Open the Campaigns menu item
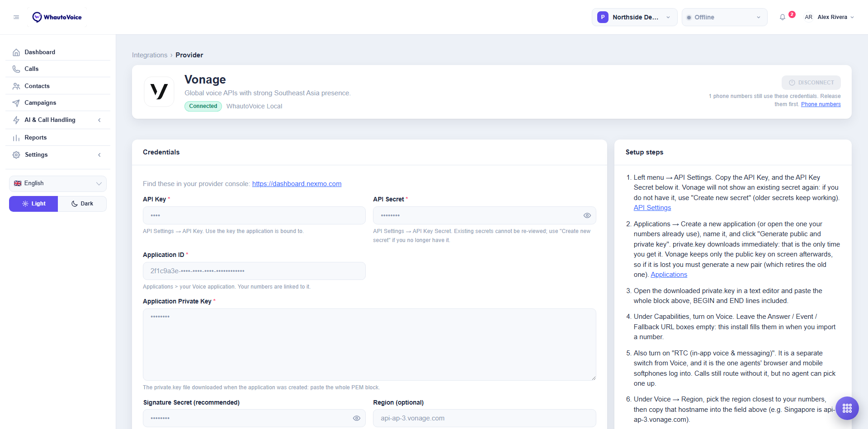The image size is (868, 429). click(x=58, y=103)
